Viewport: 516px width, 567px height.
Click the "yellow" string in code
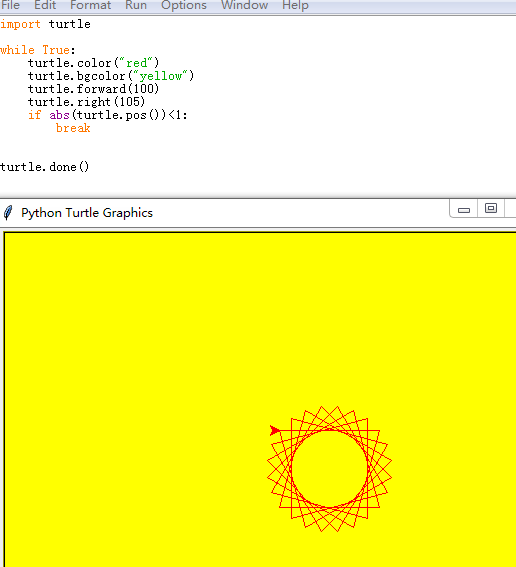click(x=161, y=76)
